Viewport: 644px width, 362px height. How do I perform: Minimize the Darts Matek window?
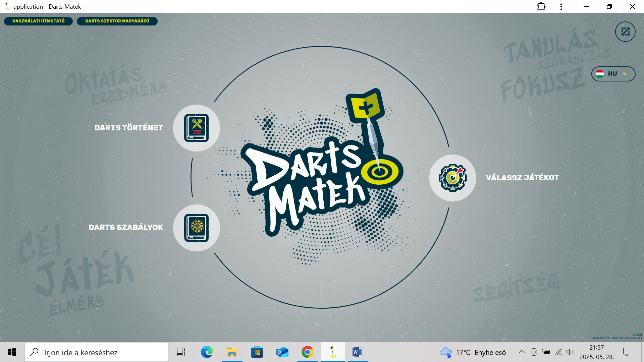click(586, 7)
